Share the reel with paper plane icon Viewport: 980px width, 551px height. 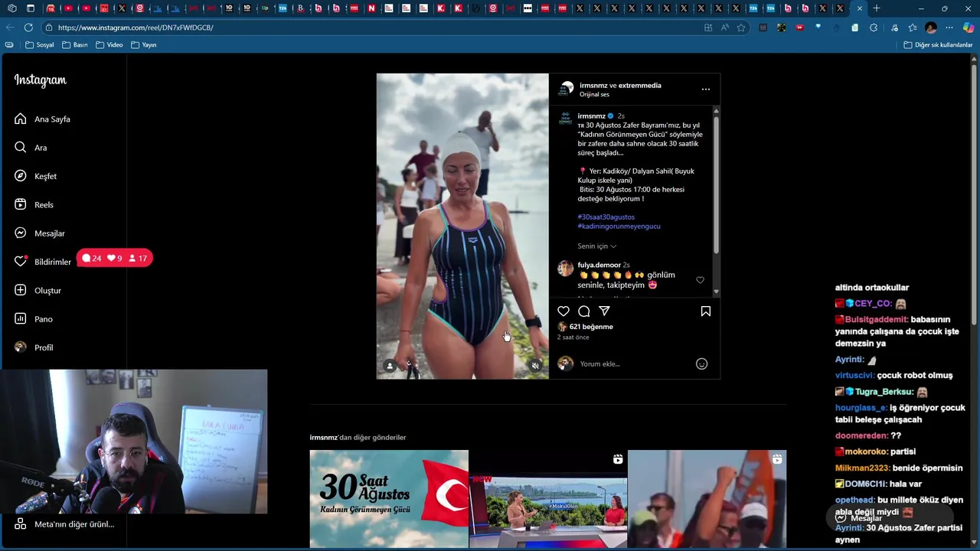(x=605, y=311)
